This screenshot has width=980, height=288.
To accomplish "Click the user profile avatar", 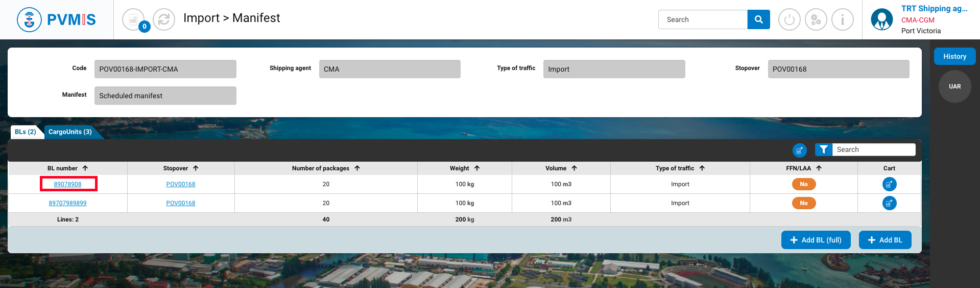I will coord(881,20).
